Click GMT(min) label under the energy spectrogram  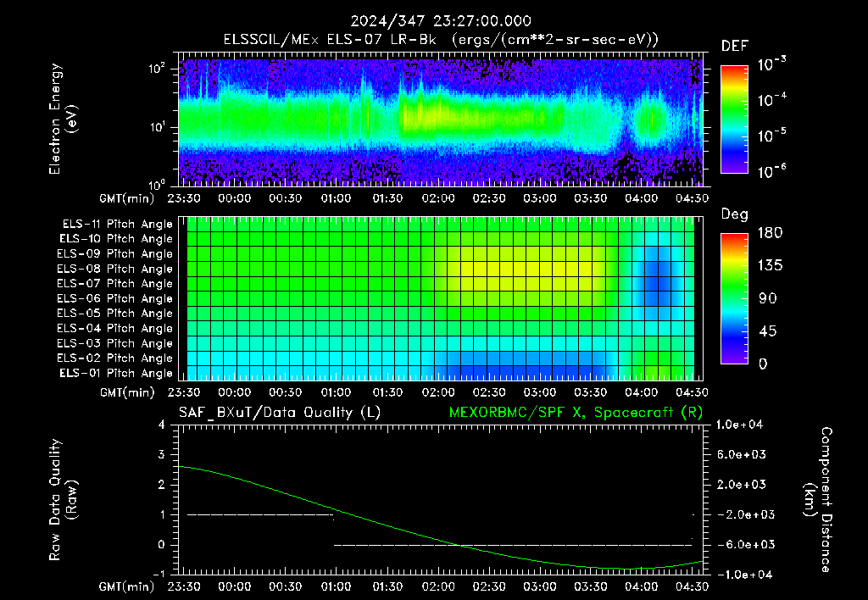[x=127, y=198]
